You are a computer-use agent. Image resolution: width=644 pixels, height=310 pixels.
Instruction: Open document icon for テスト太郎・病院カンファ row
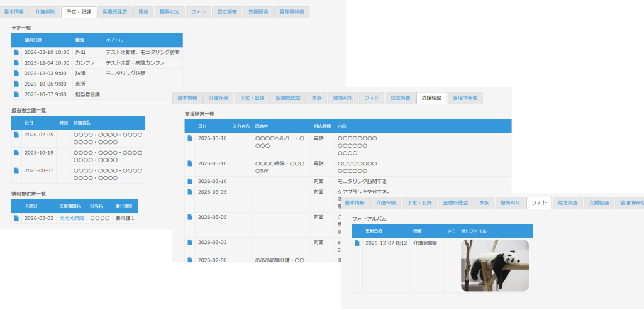[17, 63]
